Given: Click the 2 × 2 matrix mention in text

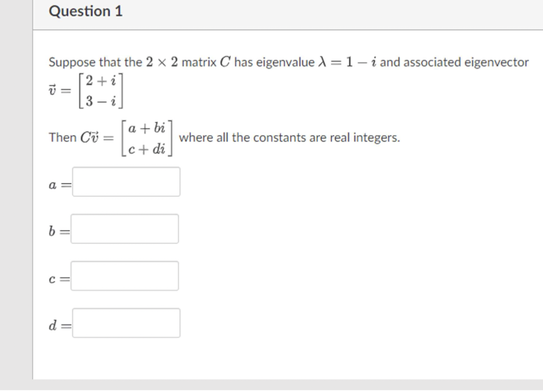Looking at the screenshot, I should pyautogui.click(x=161, y=62).
